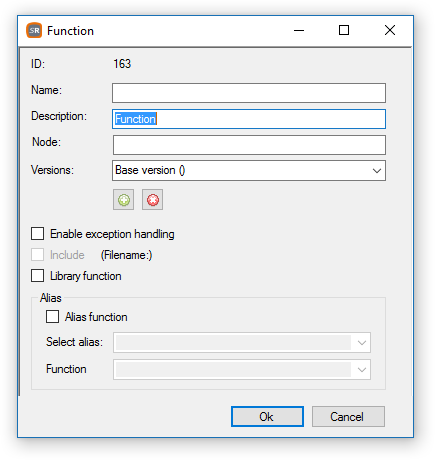Focus the Name text field

(x=249, y=93)
